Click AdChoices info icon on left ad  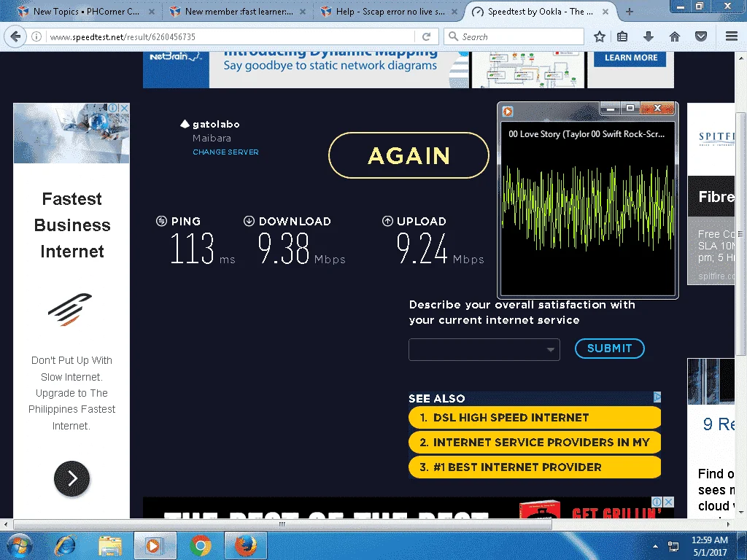(x=113, y=108)
